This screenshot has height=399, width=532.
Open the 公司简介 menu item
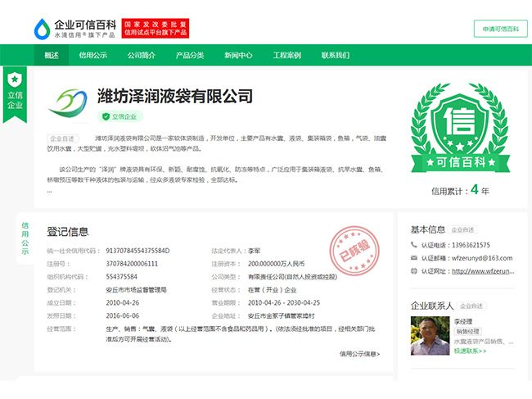(x=142, y=55)
